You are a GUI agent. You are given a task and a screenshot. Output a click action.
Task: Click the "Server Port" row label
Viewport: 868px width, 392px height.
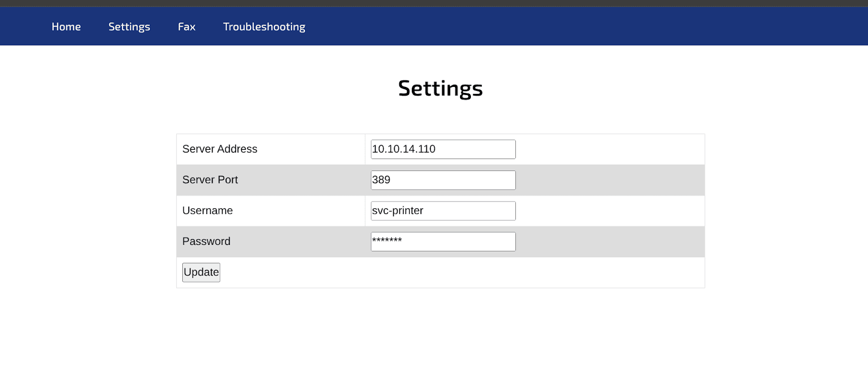point(210,180)
